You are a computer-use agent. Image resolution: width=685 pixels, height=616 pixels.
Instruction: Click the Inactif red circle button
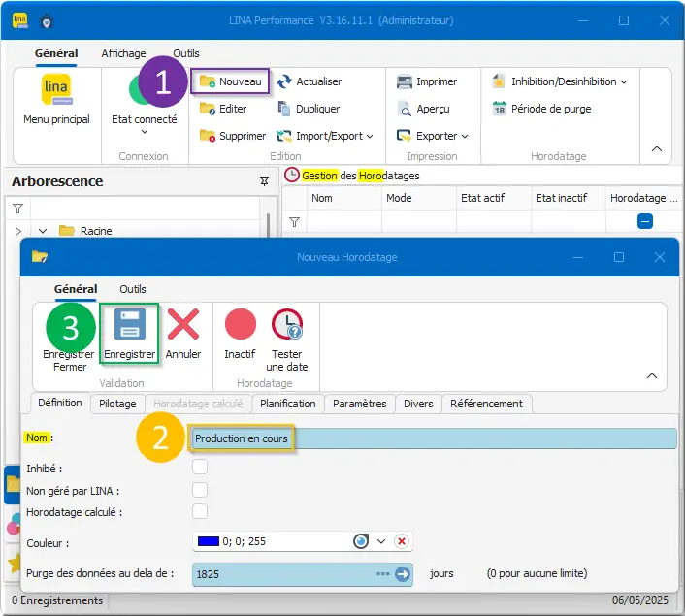pyautogui.click(x=240, y=324)
